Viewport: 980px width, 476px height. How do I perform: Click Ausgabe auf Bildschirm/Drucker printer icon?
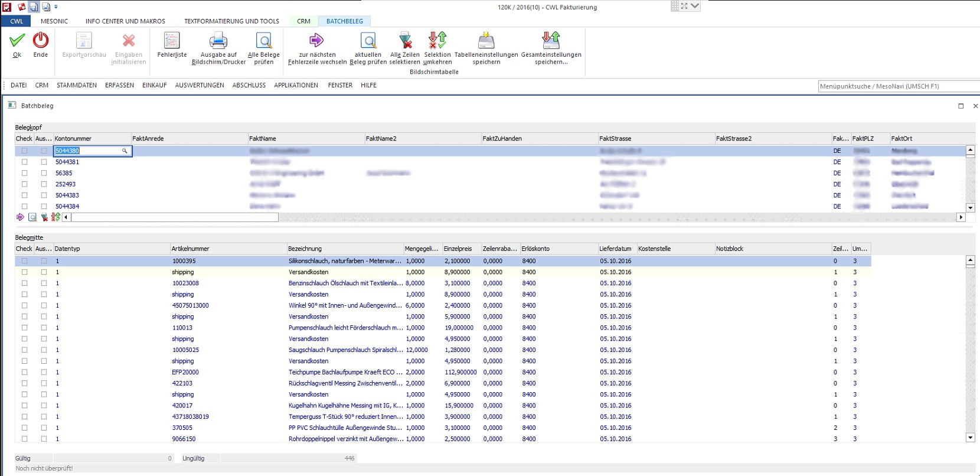218,41
